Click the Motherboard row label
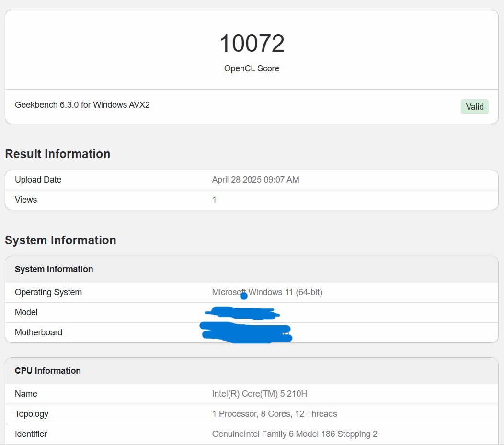Viewport: 504px width, 445px height. (39, 332)
